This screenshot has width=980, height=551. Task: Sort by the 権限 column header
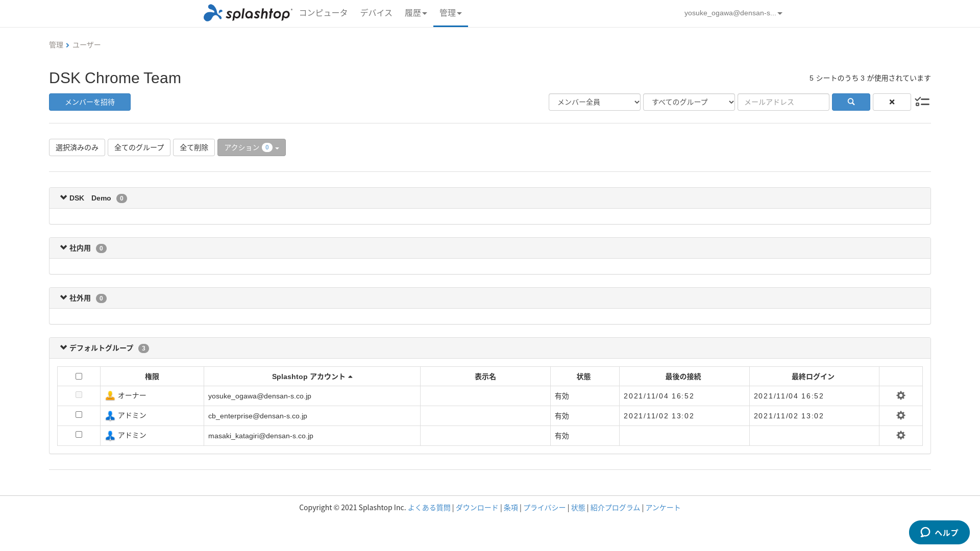(x=152, y=377)
